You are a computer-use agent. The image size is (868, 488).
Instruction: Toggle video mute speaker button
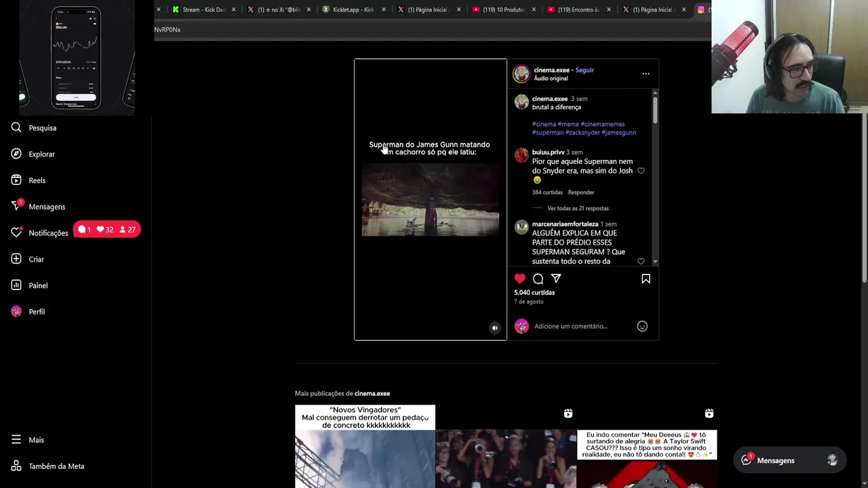(x=495, y=328)
